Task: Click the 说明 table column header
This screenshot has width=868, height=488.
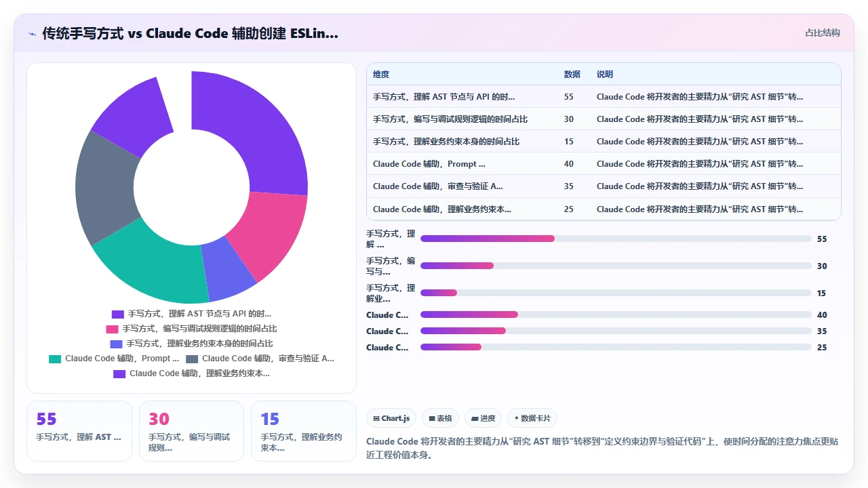Action: click(605, 75)
